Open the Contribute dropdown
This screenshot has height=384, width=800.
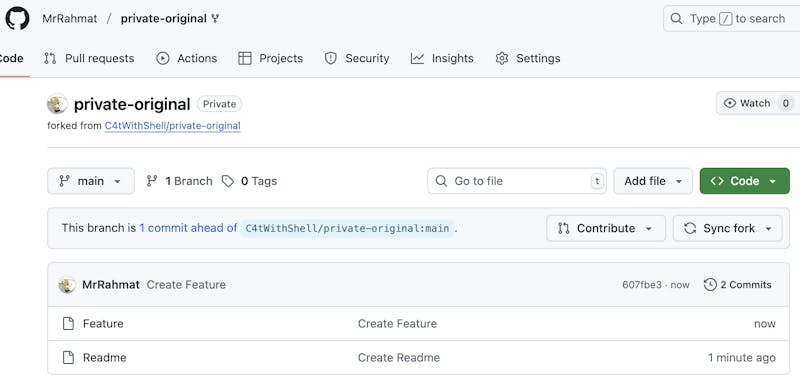click(x=606, y=228)
